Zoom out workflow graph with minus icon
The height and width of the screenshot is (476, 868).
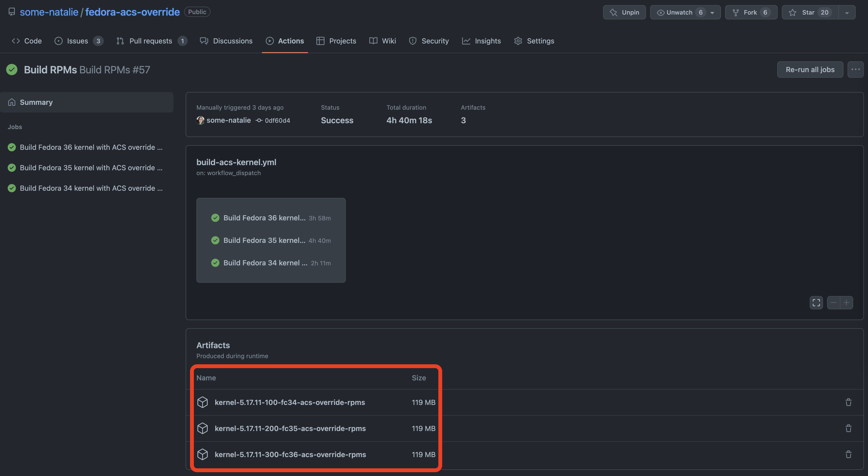(834, 302)
